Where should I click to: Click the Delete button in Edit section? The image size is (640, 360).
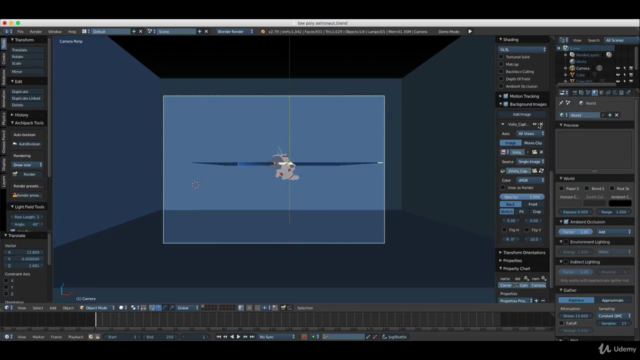click(x=27, y=105)
